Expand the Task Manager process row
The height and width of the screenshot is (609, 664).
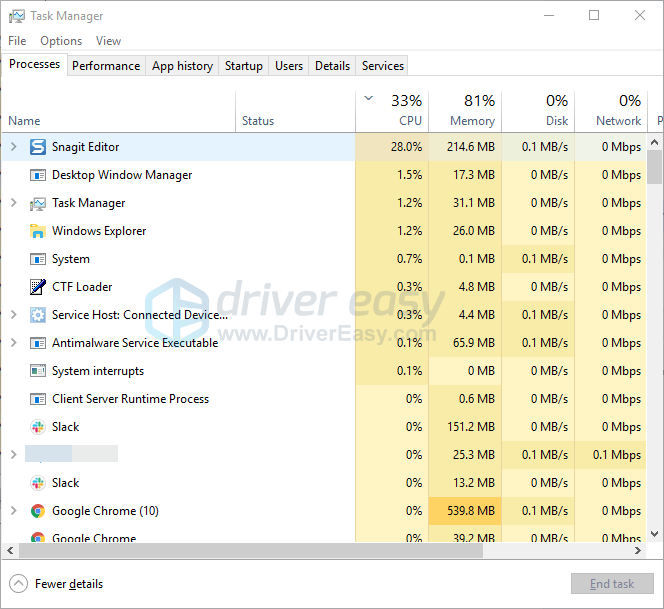[13, 203]
